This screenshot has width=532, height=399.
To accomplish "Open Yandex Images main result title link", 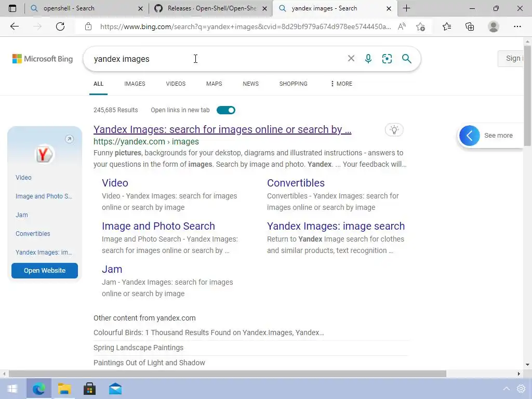I will coord(222,129).
